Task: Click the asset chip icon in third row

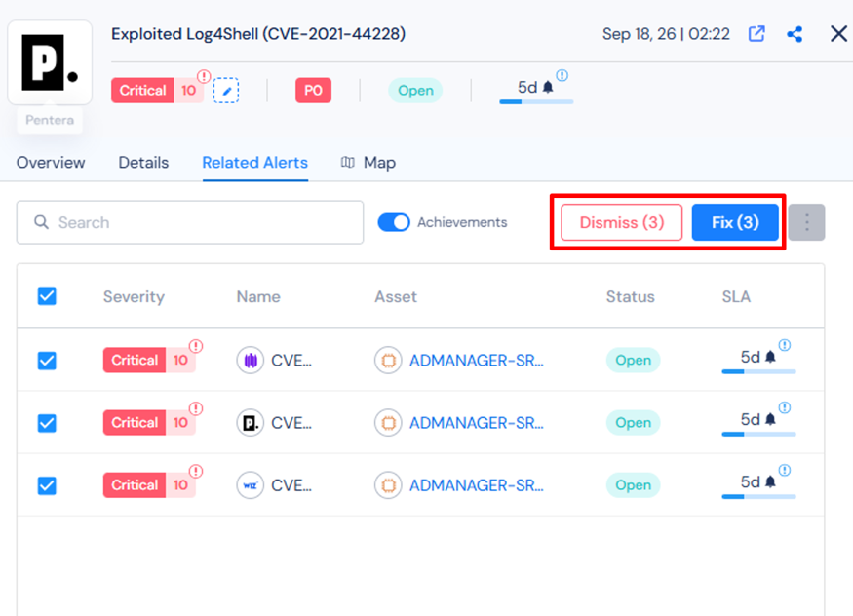Action: pyautogui.click(x=388, y=485)
